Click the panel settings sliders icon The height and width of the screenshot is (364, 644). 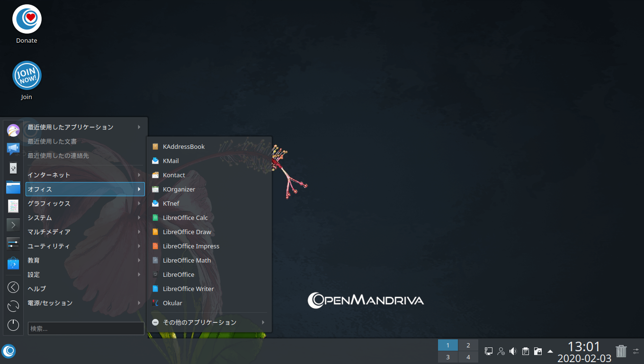(x=636, y=351)
